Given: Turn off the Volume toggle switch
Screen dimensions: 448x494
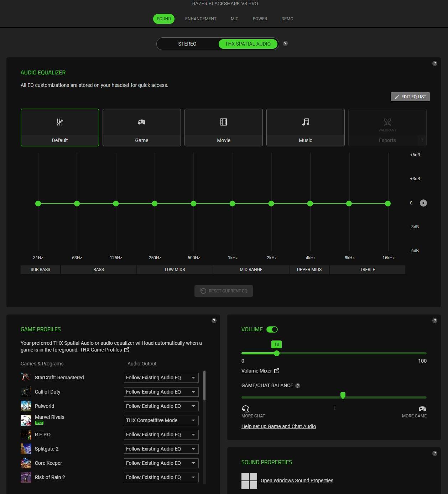Looking at the screenshot, I should (272, 329).
